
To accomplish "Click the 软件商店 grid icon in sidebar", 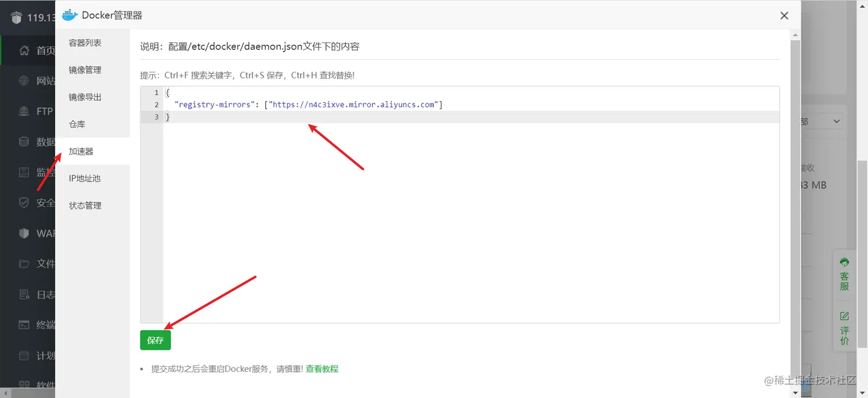I will click(x=24, y=385).
